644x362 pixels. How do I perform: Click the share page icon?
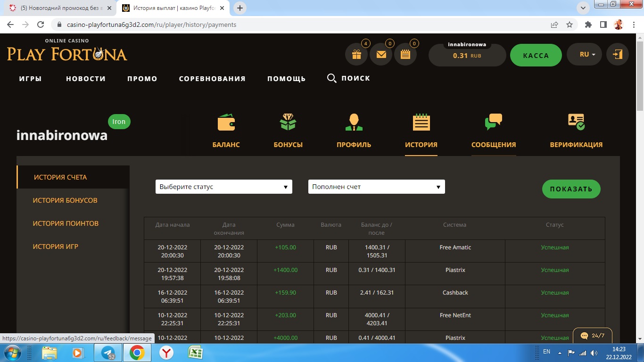pos(554,25)
